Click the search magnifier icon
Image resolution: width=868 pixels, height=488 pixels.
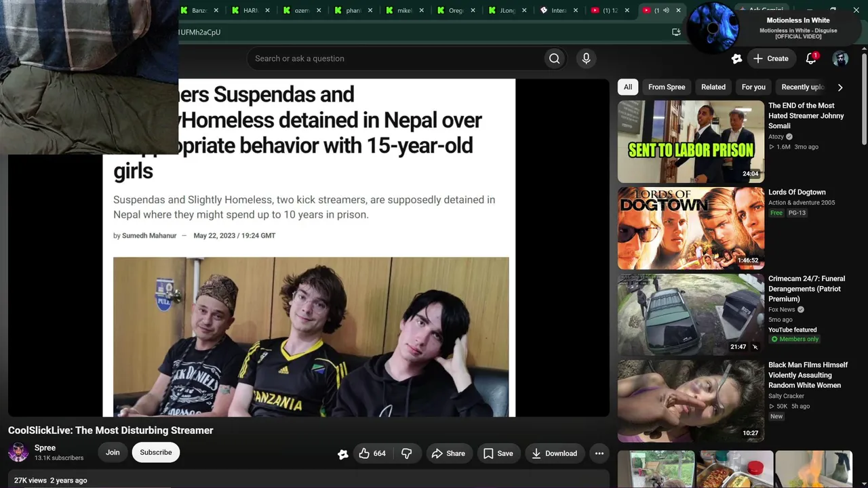[554, 58]
